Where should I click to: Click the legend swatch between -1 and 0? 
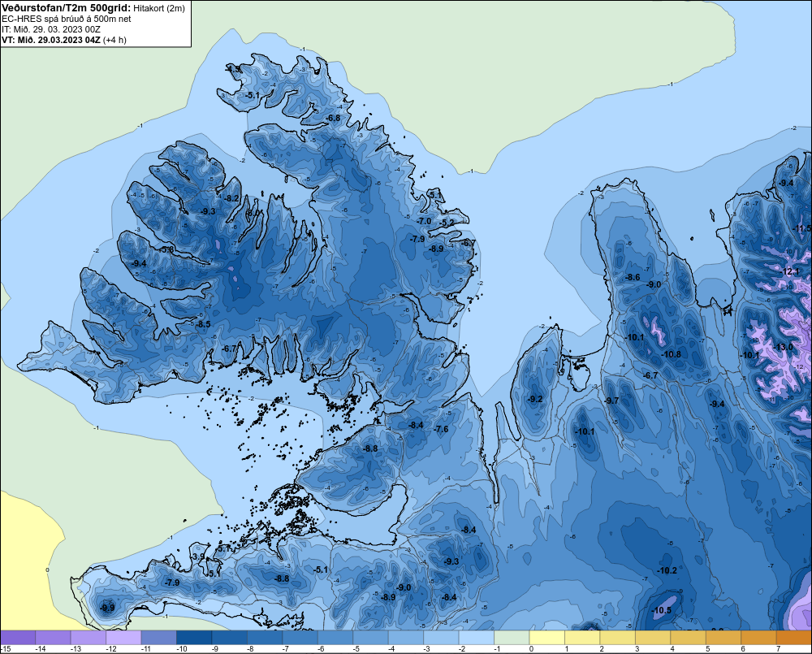click(512, 637)
